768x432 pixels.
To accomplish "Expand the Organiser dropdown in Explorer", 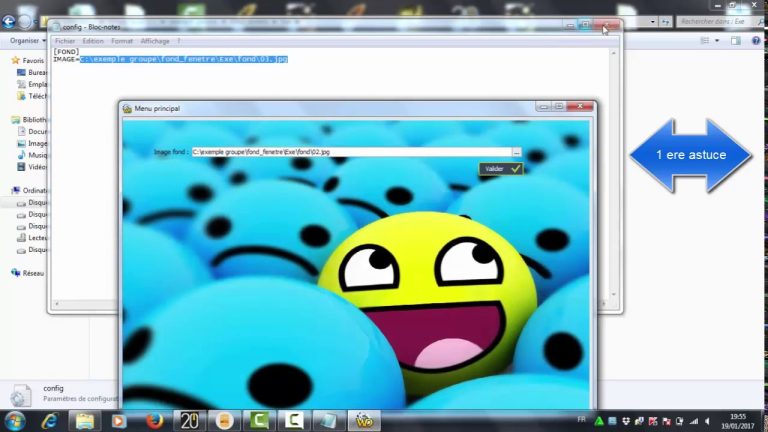I will click(x=26, y=41).
